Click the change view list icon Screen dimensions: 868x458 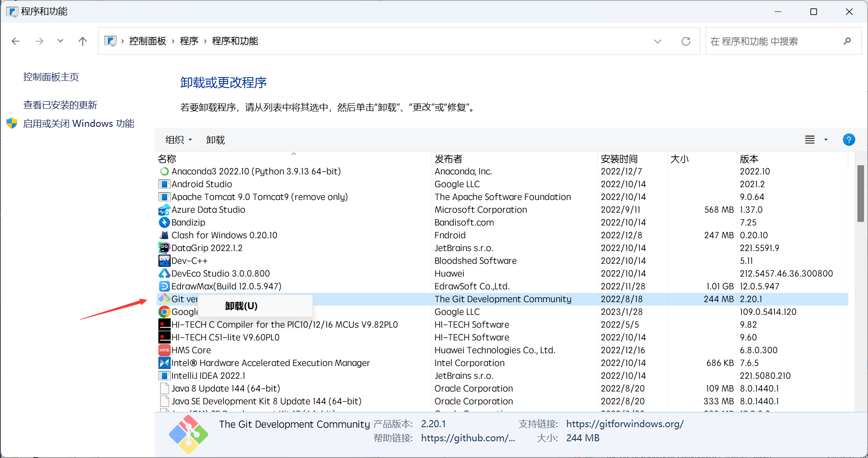pos(809,140)
